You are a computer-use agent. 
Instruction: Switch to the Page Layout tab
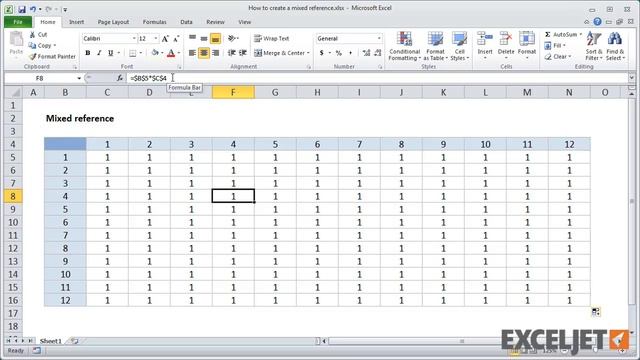click(x=113, y=22)
